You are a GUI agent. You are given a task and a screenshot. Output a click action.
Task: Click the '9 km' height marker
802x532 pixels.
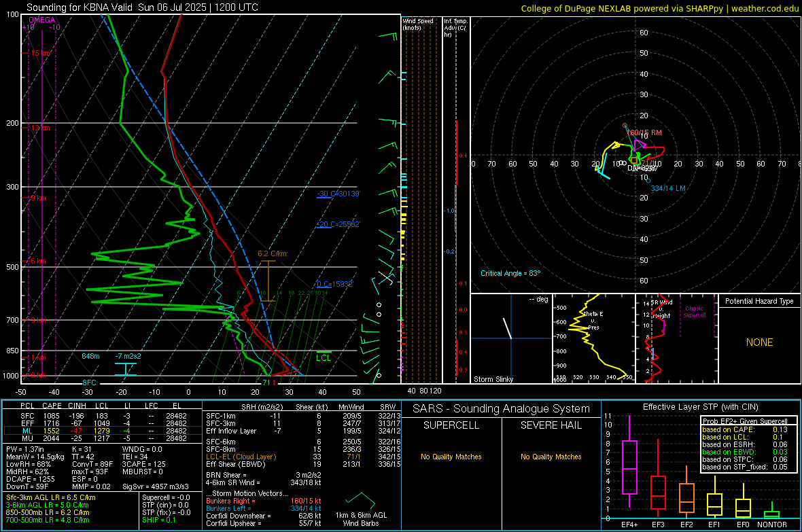tap(39, 198)
